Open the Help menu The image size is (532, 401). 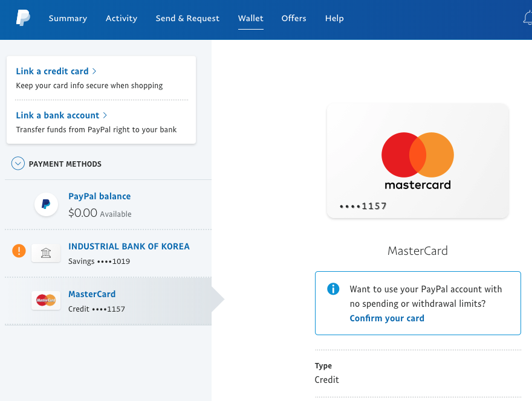click(334, 18)
